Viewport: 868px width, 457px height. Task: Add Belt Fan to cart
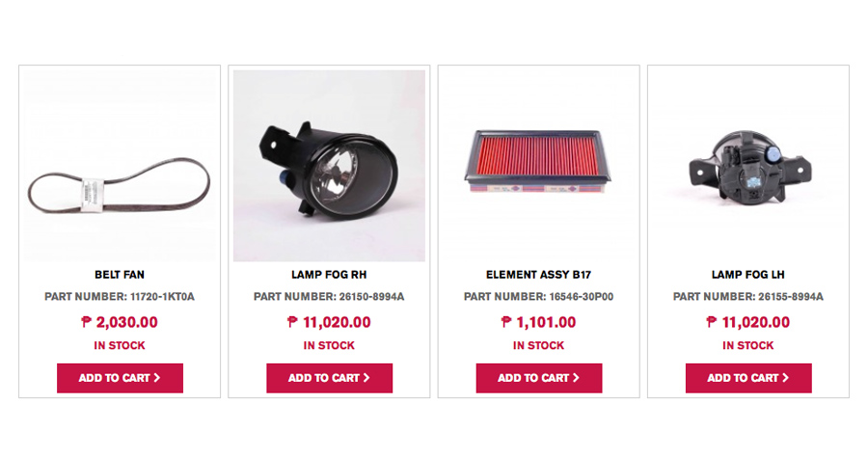pos(120,378)
